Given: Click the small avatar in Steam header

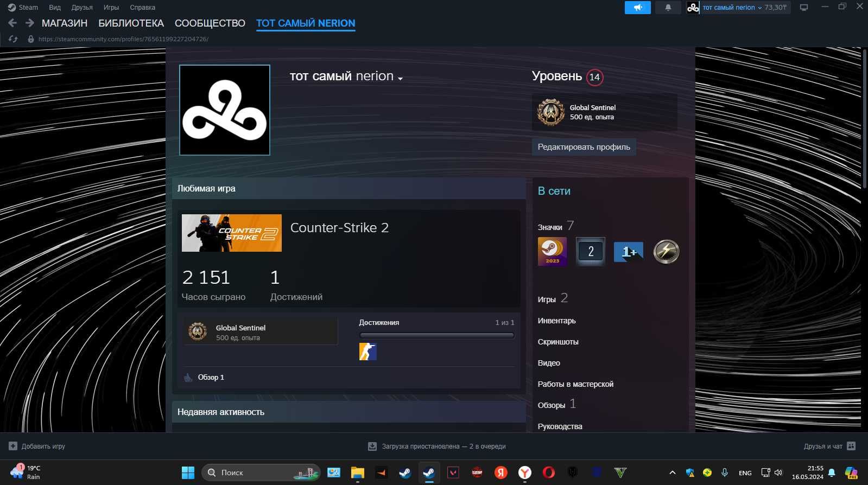Looking at the screenshot, I should pos(693,8).
